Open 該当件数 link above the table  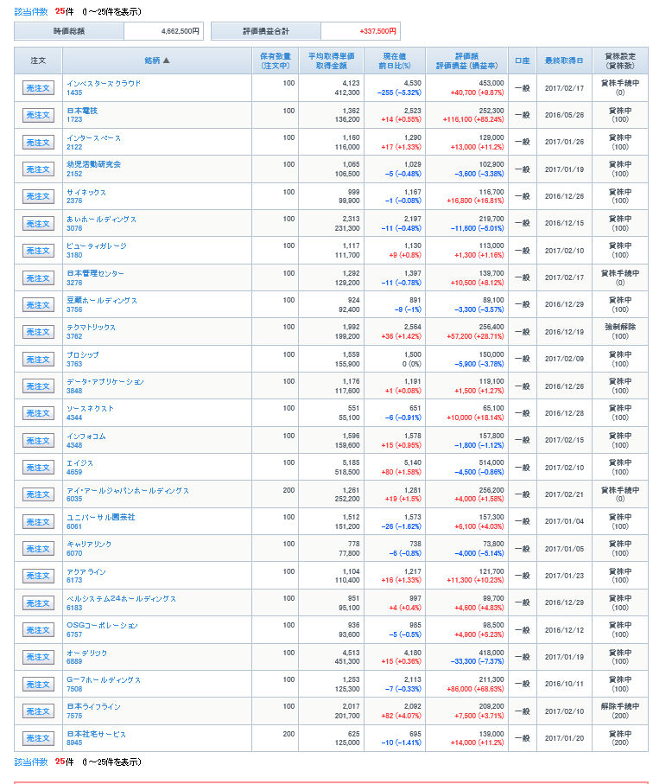(x=31, y=11)
